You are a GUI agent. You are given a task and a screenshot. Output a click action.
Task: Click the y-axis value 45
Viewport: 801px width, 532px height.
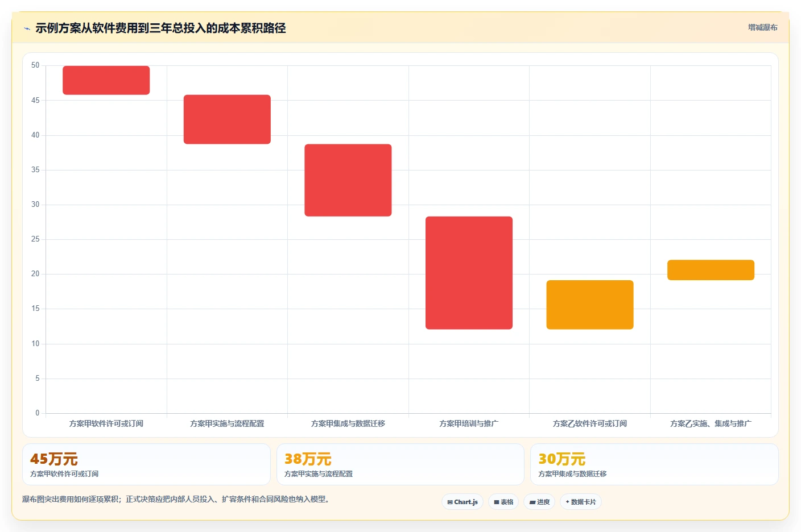pyautogui.click(x=35, y=101)
